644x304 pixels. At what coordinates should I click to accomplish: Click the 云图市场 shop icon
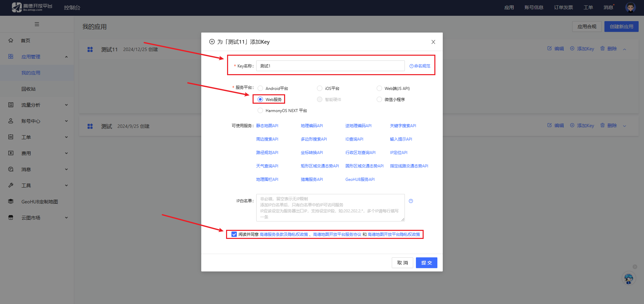point(11,217)
